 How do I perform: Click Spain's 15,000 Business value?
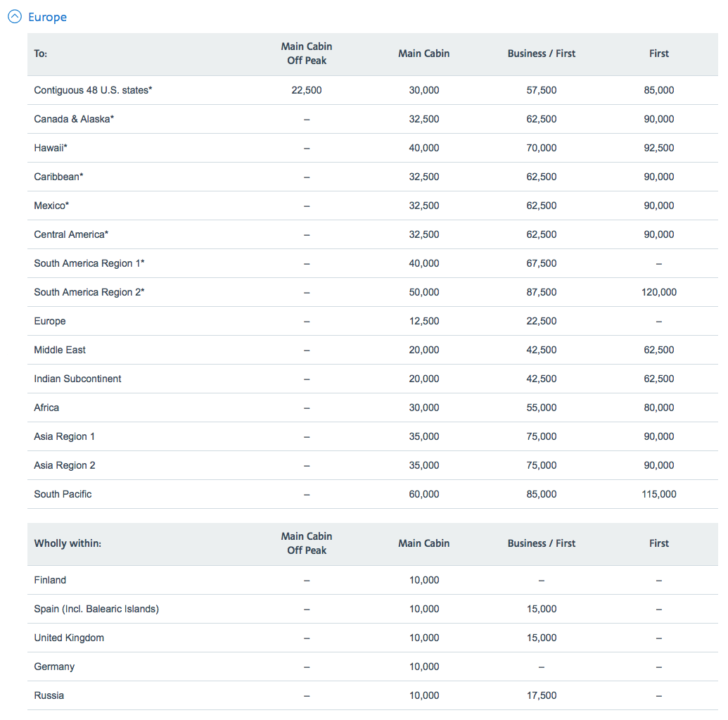[x=542, y=609]
